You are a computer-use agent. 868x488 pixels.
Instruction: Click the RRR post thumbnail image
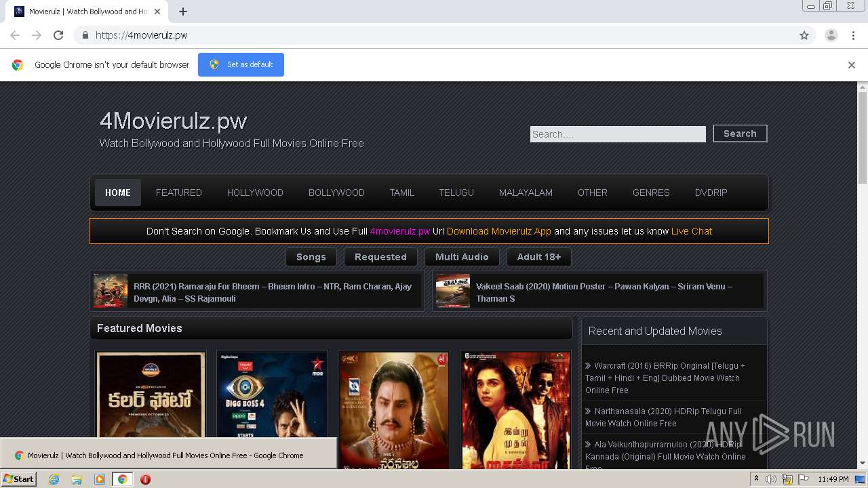pos(111,291)
